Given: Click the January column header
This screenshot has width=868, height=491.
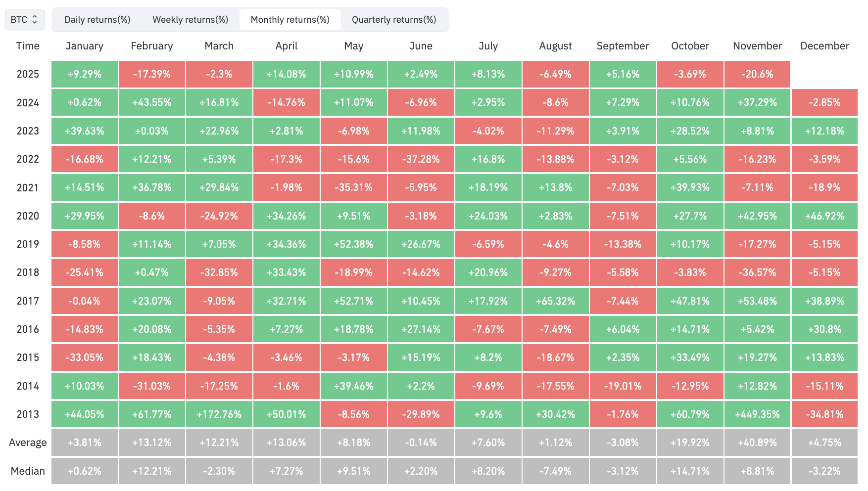Looking at the screenshot, I should [84, 45].
